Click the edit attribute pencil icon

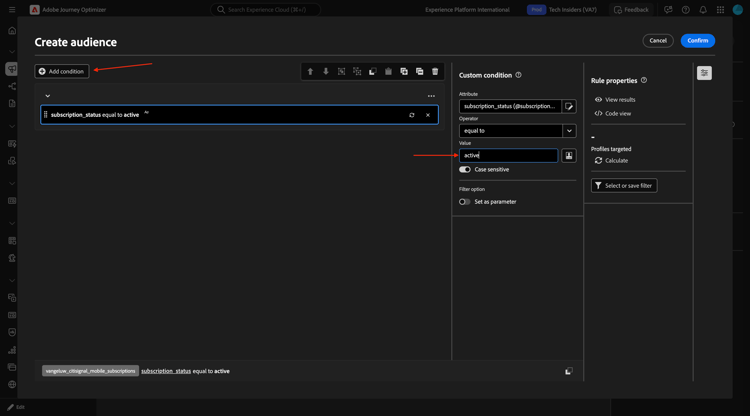click(569, 106)
